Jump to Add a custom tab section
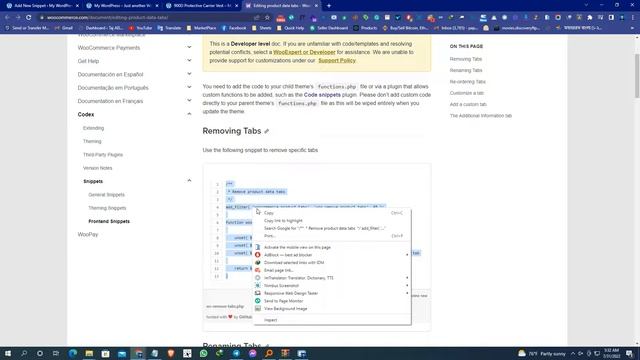Image resolution: width=640 pixels, height=360 pixels. coord(468,104)
